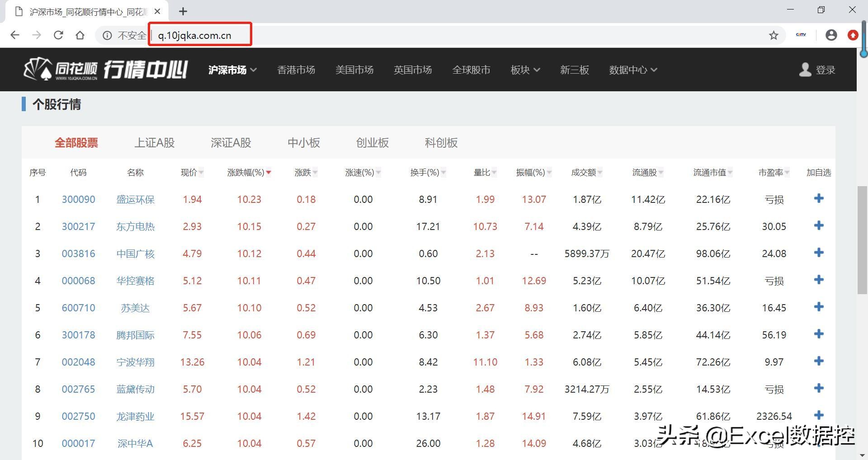This screenshot has width=868, height=460.
Task: Open the browser home page
Action: 80,35
